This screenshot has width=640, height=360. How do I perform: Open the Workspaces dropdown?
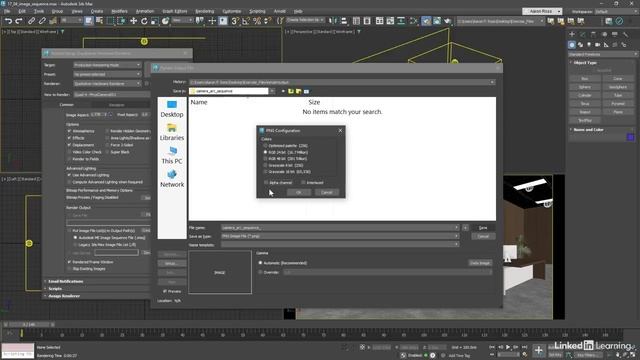[x=617, y=11]
